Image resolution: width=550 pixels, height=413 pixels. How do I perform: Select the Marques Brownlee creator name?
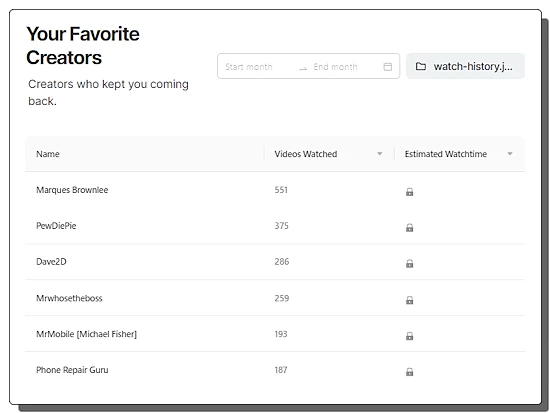(72, 190)
